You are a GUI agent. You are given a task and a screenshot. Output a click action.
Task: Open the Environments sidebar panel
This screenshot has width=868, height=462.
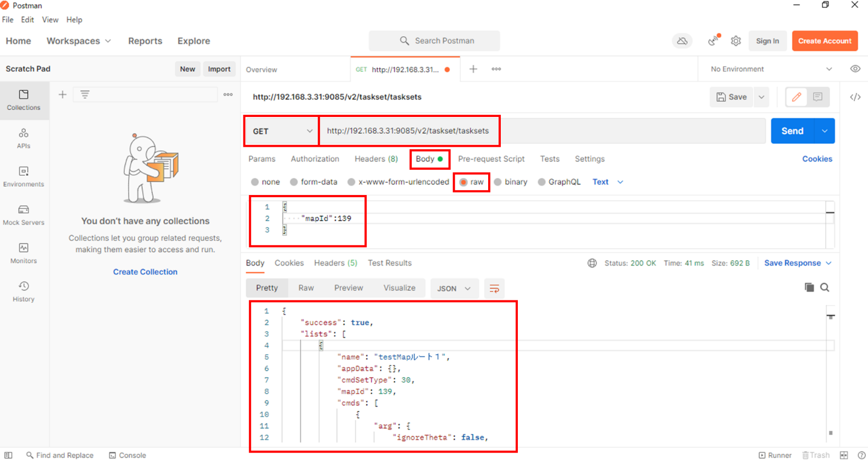[x=24, y=176]
